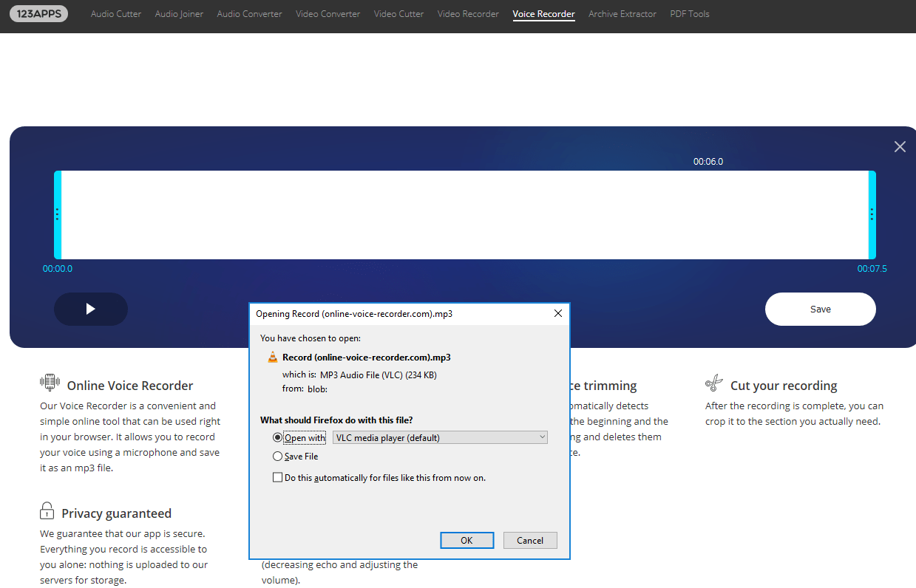Click the Online Voice Recorder heading
Screen dimensions: 916x588
[x=130, y=386]
